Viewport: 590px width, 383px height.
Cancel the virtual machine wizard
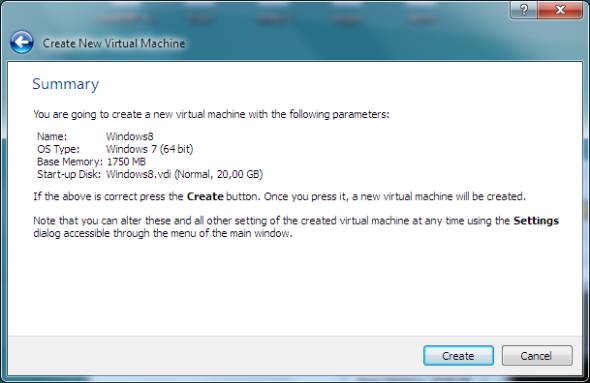point(537,356)
